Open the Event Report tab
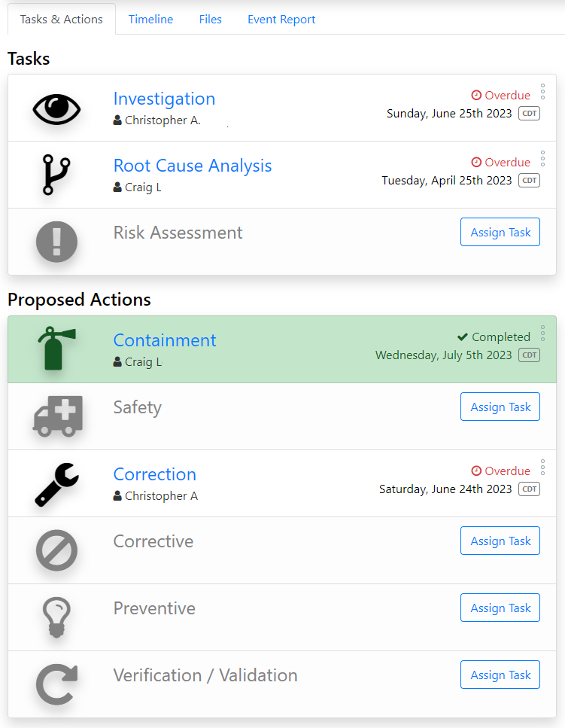Screen dimensions: 565x728 [281, 20]
